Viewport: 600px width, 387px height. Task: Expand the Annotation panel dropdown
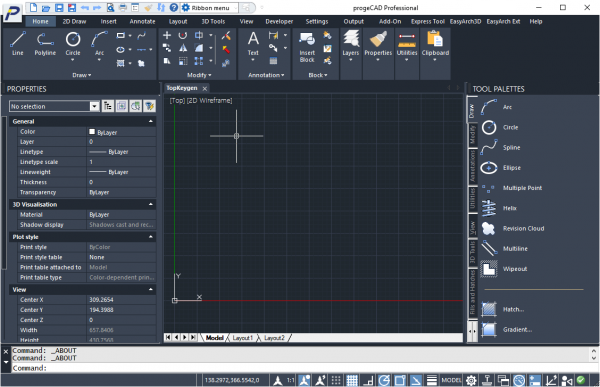[x=266, y=75]
